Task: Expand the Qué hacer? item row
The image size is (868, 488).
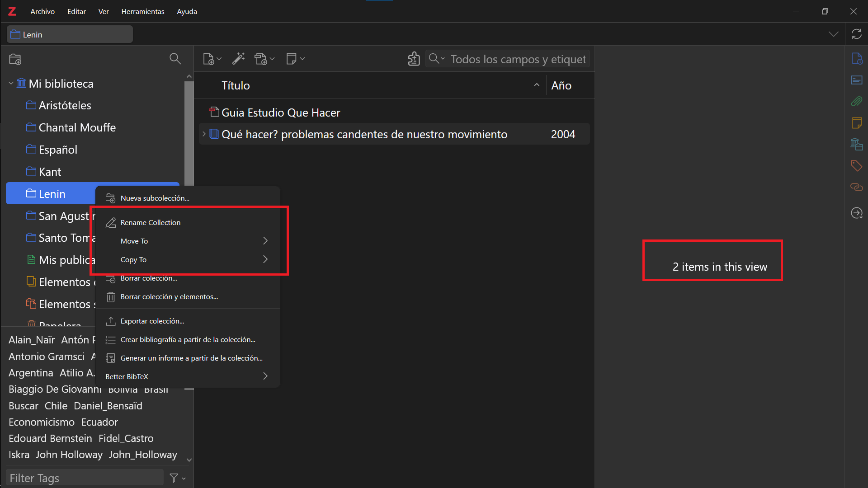Action: click(x=204, y=134)
